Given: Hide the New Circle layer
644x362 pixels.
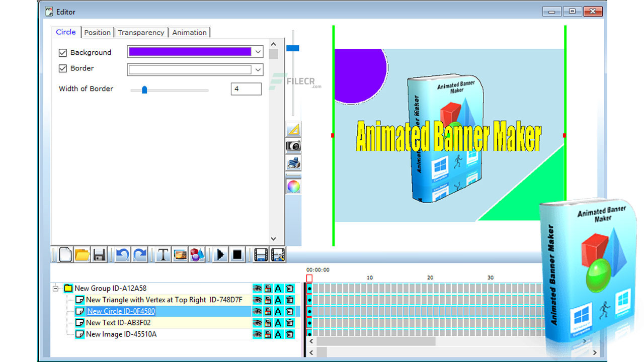Looking at the screenshot, I should coord(257,311).
